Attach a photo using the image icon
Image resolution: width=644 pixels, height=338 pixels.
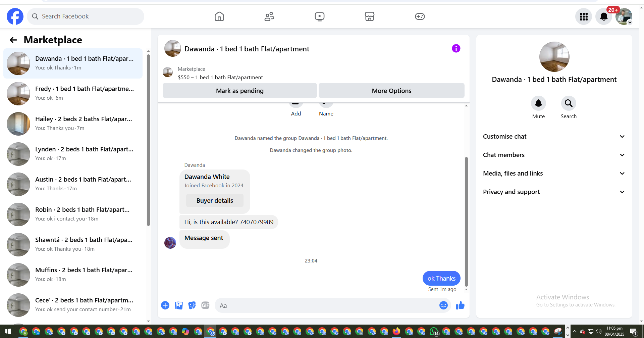179,305
